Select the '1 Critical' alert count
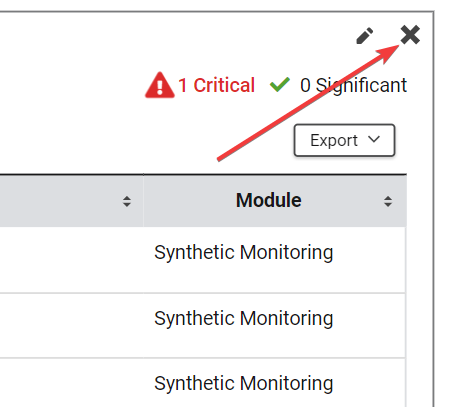 tap(216, 85)
